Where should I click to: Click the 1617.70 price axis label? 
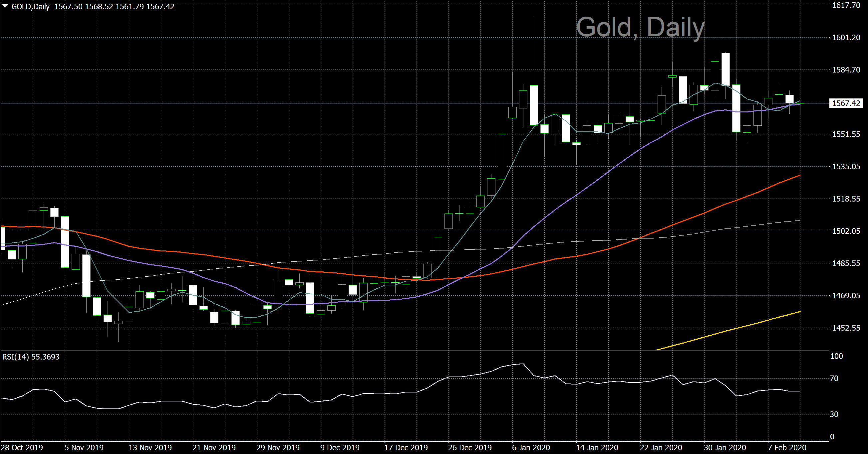click(x=846, y=5)
